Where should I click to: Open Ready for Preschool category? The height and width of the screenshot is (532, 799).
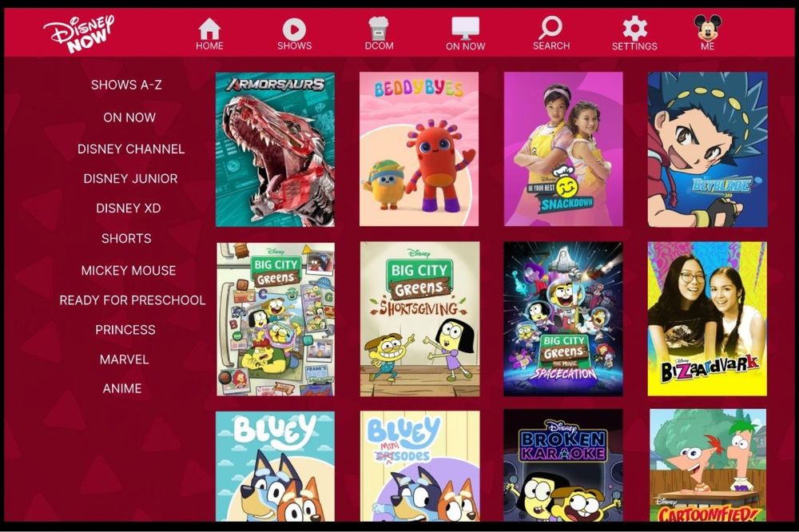point(133,300)
